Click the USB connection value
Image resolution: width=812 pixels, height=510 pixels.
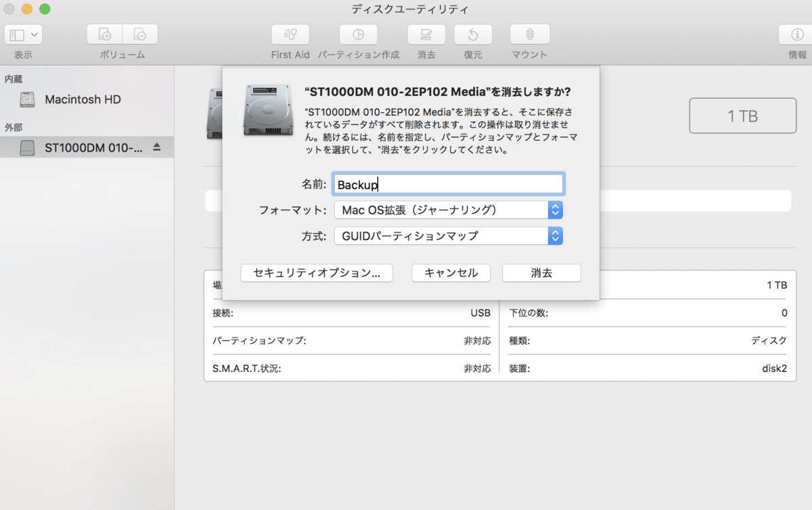click(x=480, y=313)
